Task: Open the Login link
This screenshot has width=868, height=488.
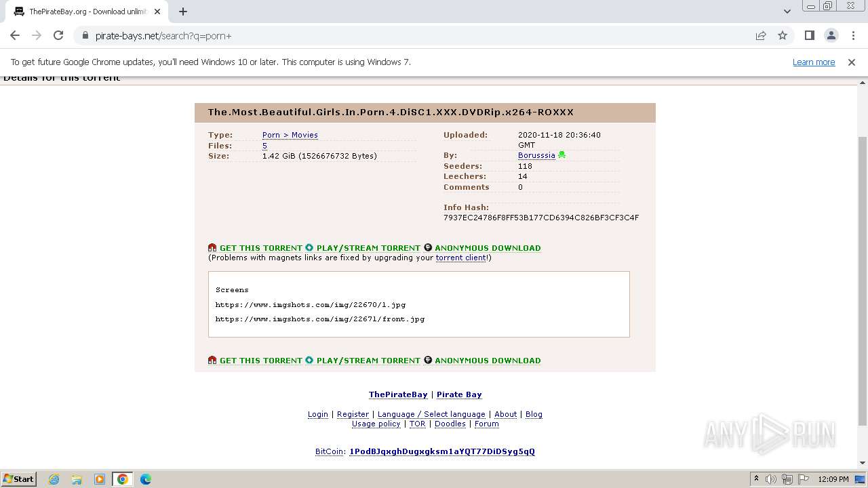Action: pyautogui.click(x=317, y=414)
